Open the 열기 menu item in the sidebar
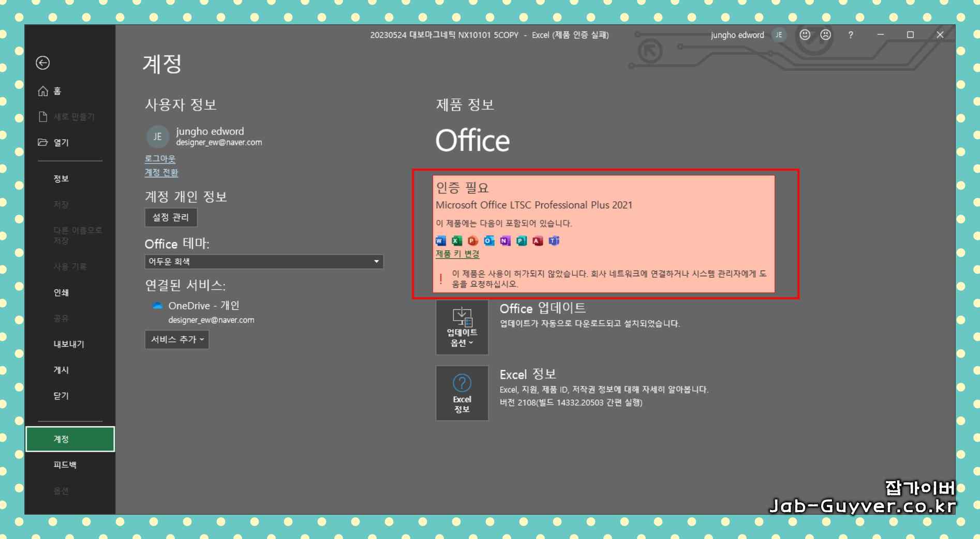This screenshot has width=980, height=539. 61,143
